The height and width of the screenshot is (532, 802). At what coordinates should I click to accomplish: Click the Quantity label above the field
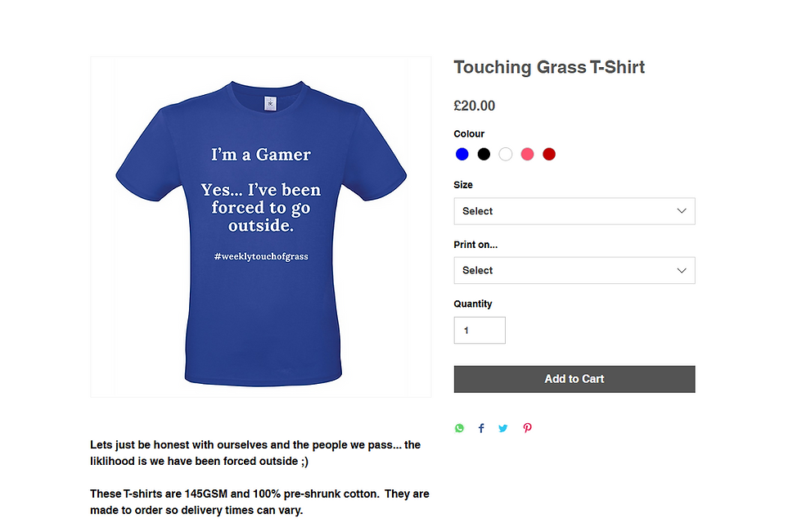coord(473,304)
